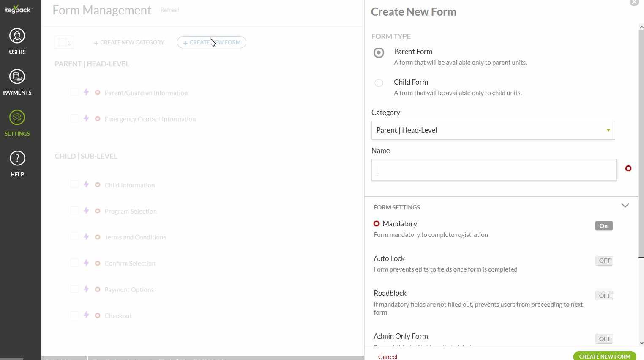
Task: Click the red circle icon beside Name field
Action: (x=628, y=168)
